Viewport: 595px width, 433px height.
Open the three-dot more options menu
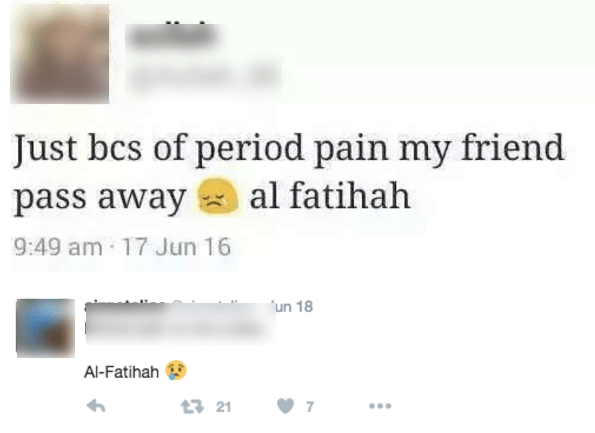click(x=380, y=406)
